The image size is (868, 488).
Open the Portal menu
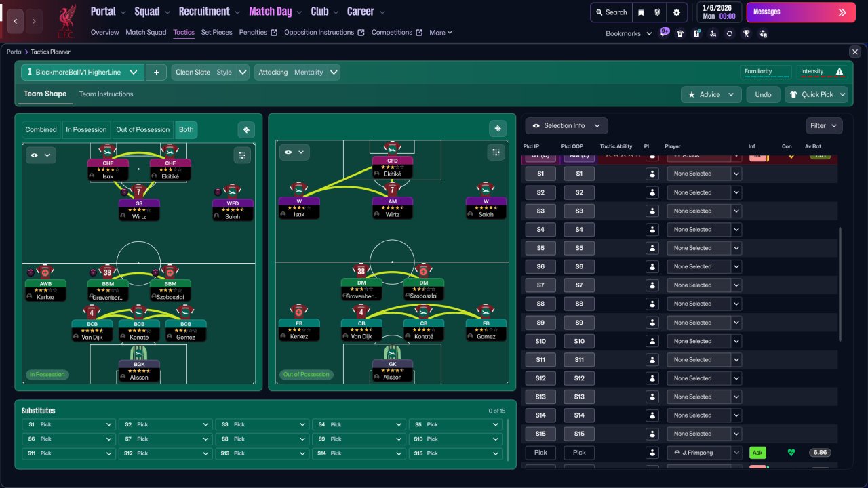coord(108,12)
